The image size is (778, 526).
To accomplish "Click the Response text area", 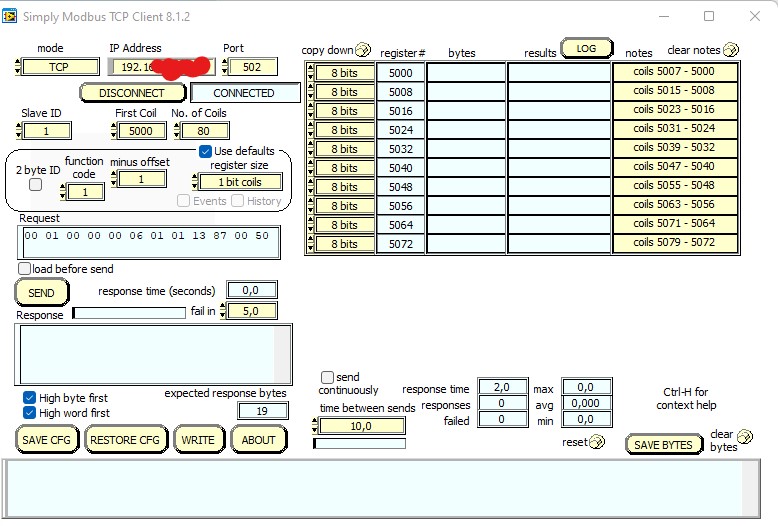I will point(147,354).
